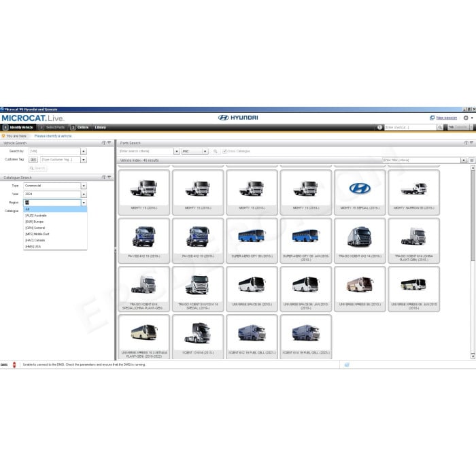Open the Library tab
This screenshot has width=476, height=476.
[100, 128]
